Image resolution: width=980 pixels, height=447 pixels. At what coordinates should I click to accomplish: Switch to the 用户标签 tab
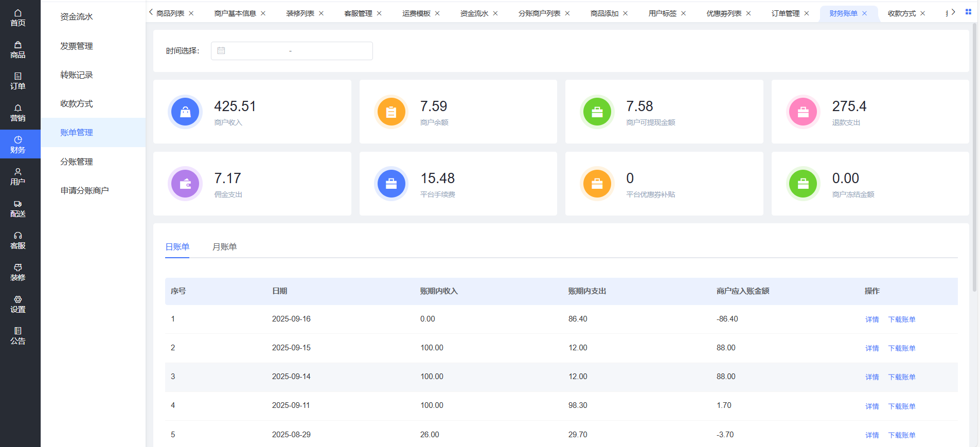[663, 13]
